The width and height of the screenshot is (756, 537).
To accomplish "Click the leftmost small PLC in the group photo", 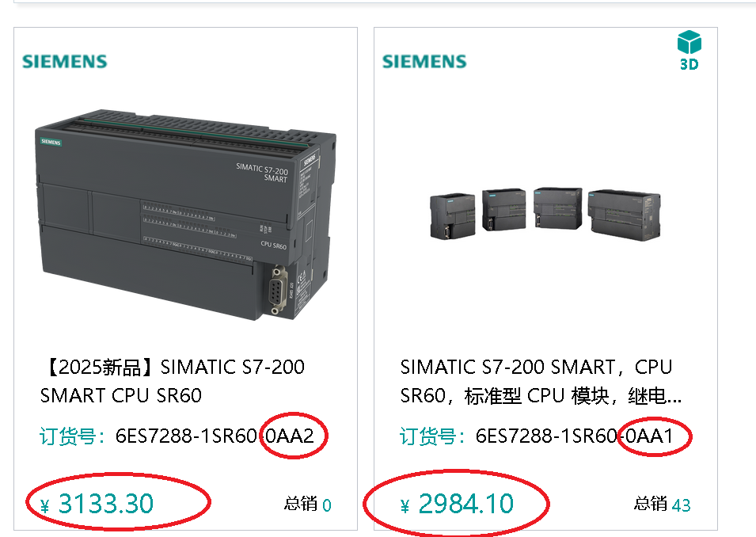I will (x=452, y=215).
